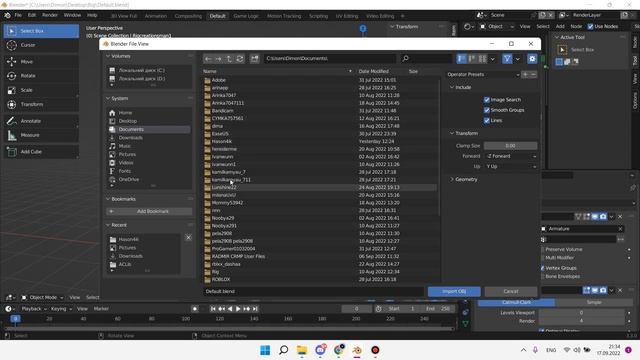Open File Explorer from taskbar
This screenshot has height=360, width=640.
tap(302, 350)
